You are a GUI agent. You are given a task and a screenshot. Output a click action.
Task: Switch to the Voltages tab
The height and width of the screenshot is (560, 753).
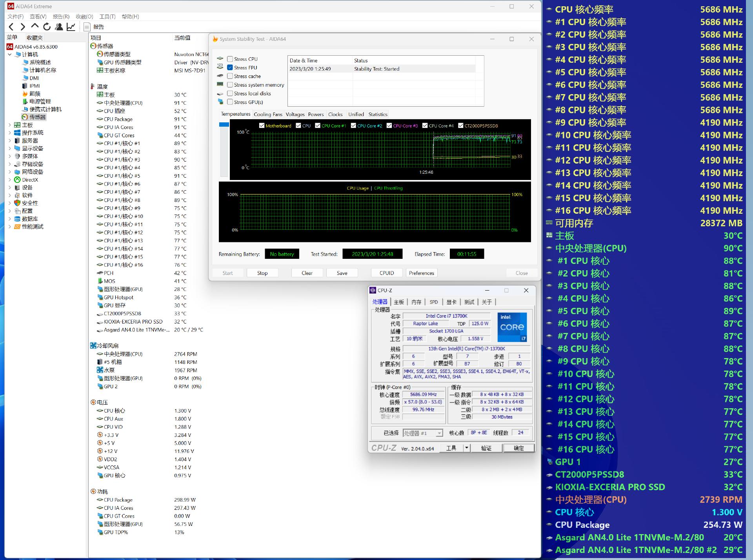click(295, 114)
